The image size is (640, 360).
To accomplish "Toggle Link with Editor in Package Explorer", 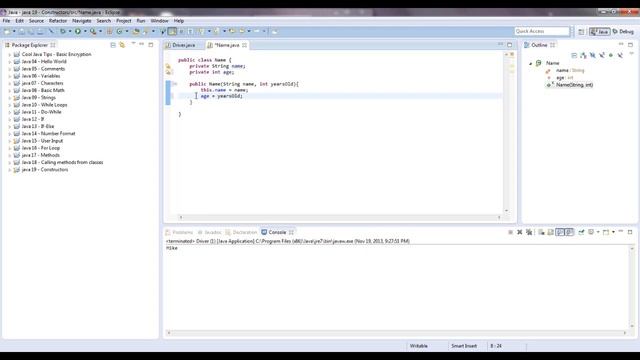I will pyautogui.click(x=122, y=45).
